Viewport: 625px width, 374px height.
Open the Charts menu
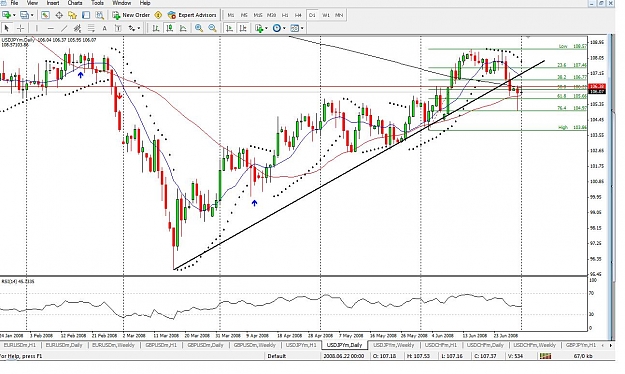pos(75,3)
